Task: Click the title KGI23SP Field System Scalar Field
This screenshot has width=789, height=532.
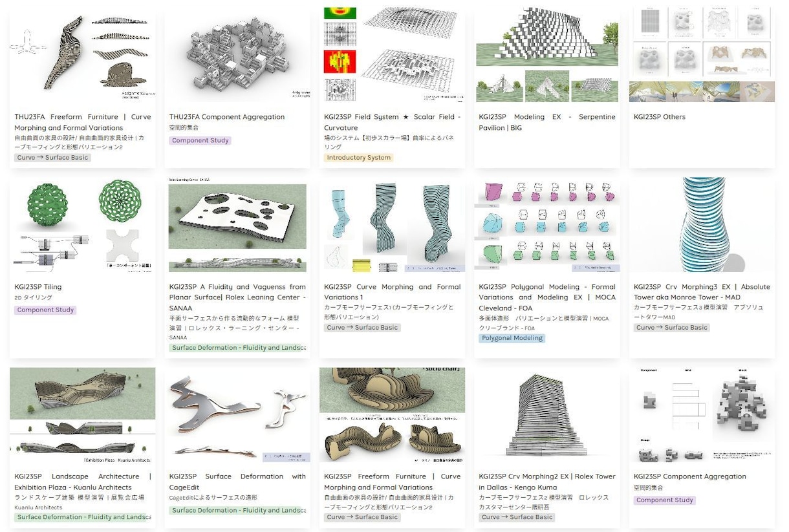Action: click(x=392, y=122)
